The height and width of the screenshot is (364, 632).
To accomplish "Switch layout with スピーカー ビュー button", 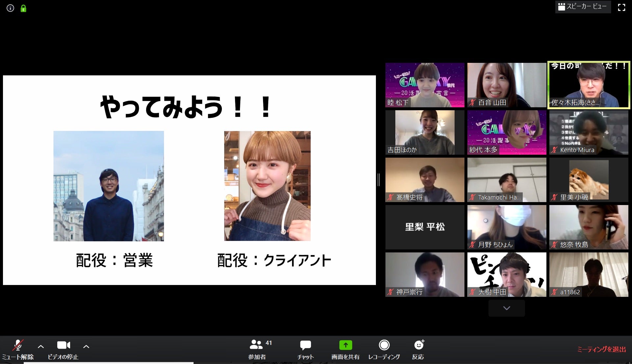I will (x=583, y=7).
